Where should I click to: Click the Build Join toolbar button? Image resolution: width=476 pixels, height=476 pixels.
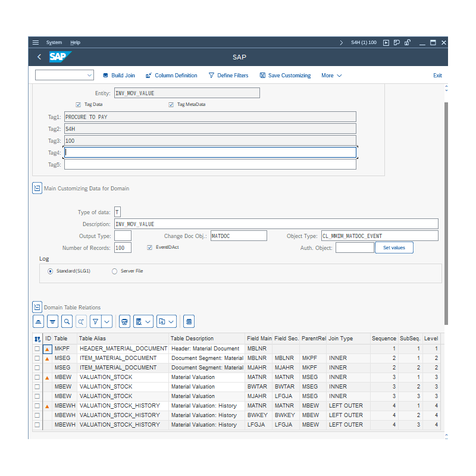[118, 76]
